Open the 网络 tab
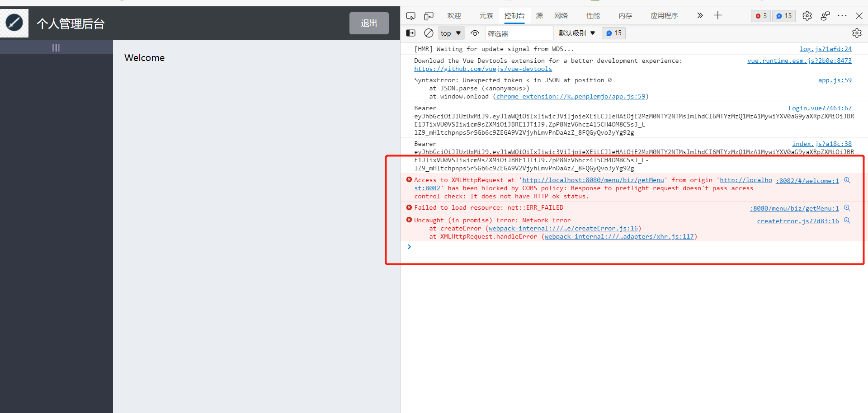This screenshot has width=868, height=413. [x=561, y=16]
